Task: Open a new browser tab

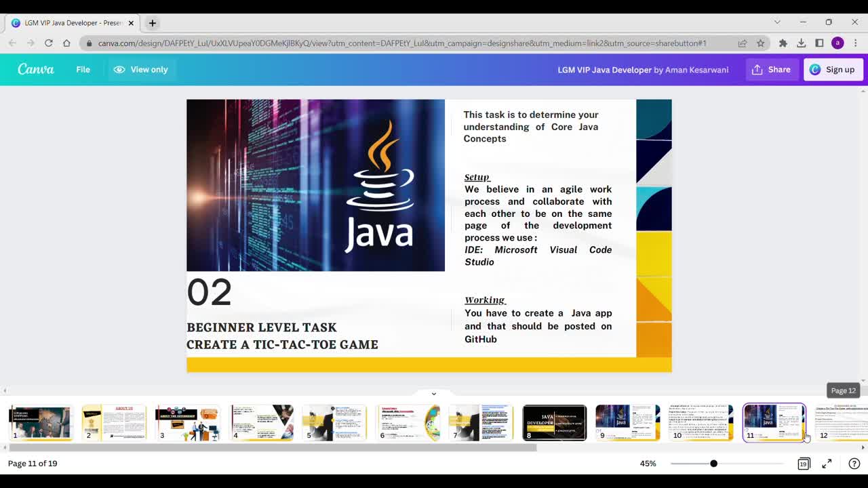Action: pyautogui.click(x=152, y=23)
